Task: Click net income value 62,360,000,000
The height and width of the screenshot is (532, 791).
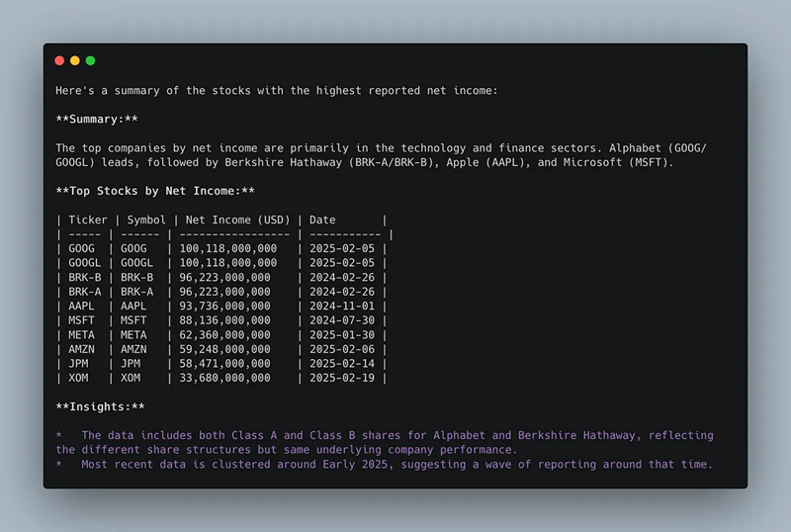Action: pyautogui.click(x=224, y=335)
